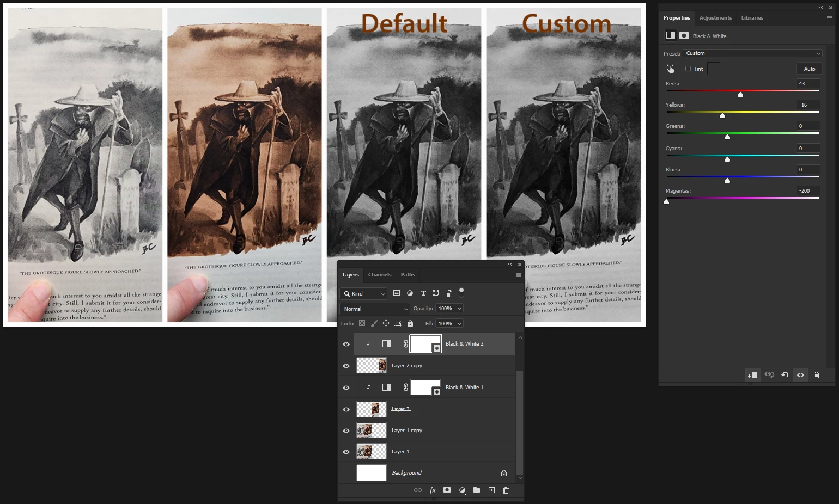Click the Tint color swatch
839x504 pixels.
pos(714,69)
